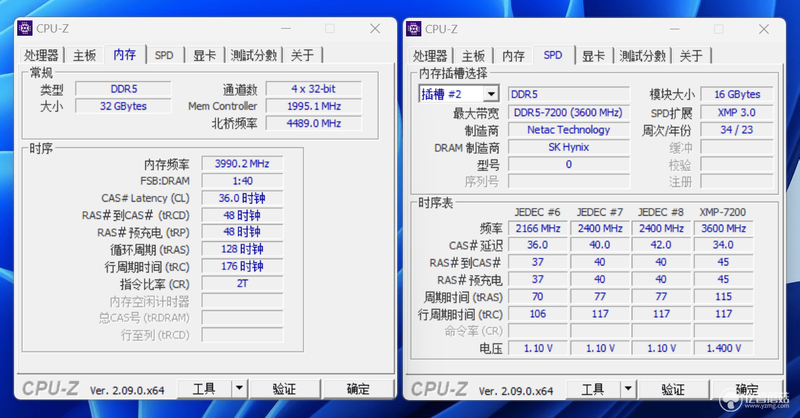The image size is (800, 418).
Task: Open 关于 tab in right CPU-Z window
Action: tap(691, 56)
